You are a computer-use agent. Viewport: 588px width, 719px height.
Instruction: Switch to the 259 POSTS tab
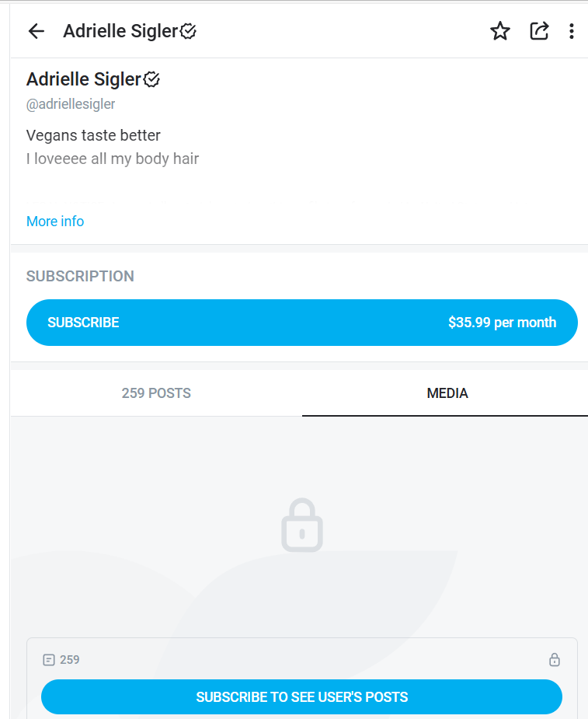(x=156, y=393)
